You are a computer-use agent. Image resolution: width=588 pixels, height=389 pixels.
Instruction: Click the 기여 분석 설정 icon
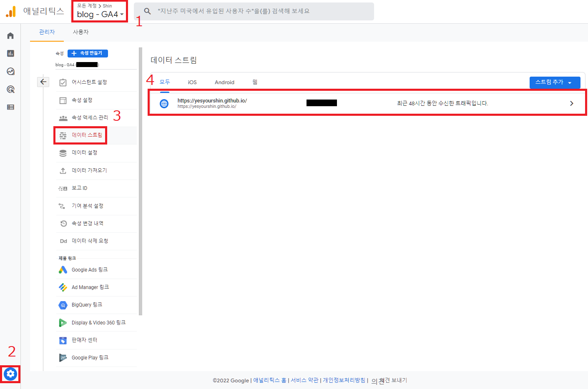point(62,206)
